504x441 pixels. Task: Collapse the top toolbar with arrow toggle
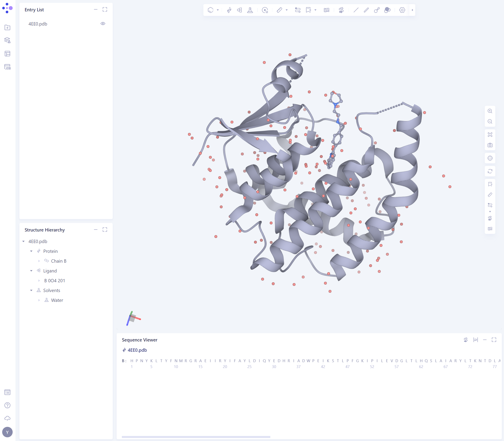pos(412,10)
